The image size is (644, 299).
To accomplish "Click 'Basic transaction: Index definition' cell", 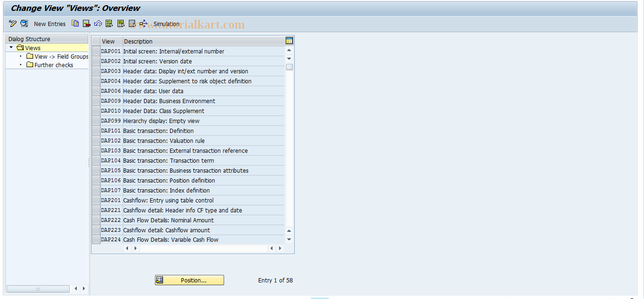I will (x=204, y=190).
